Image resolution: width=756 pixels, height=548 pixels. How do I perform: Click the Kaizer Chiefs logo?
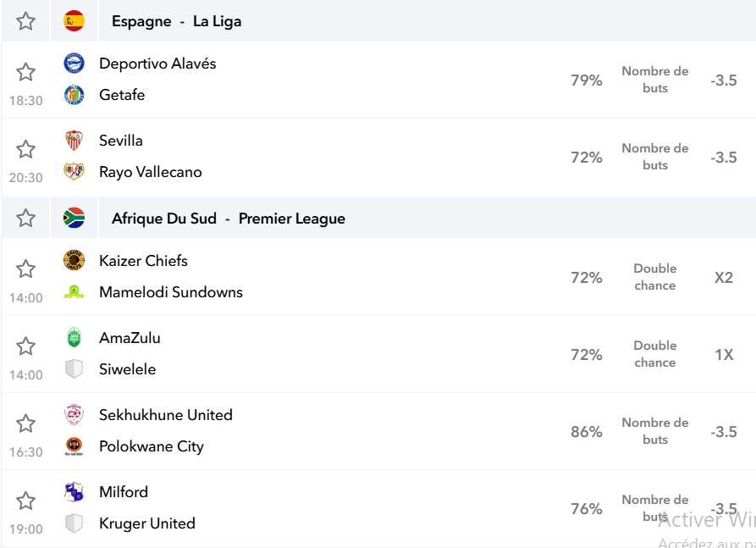coord(74,261)
